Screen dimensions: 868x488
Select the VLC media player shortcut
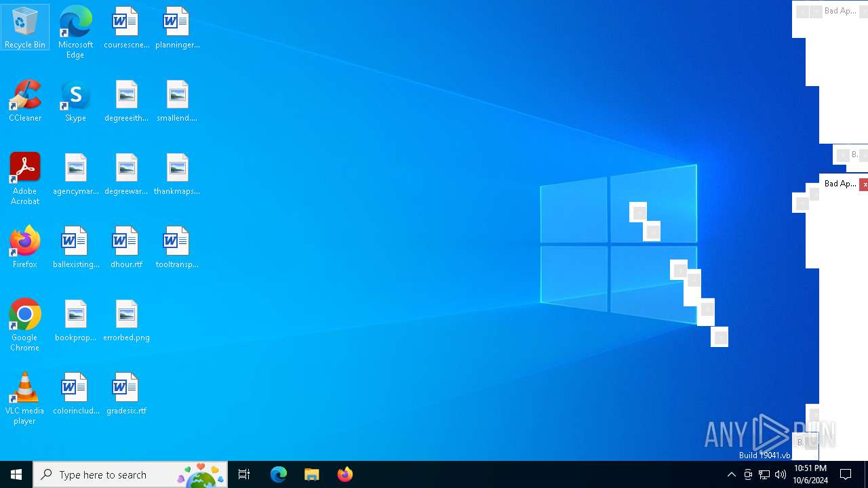(25, 398)
